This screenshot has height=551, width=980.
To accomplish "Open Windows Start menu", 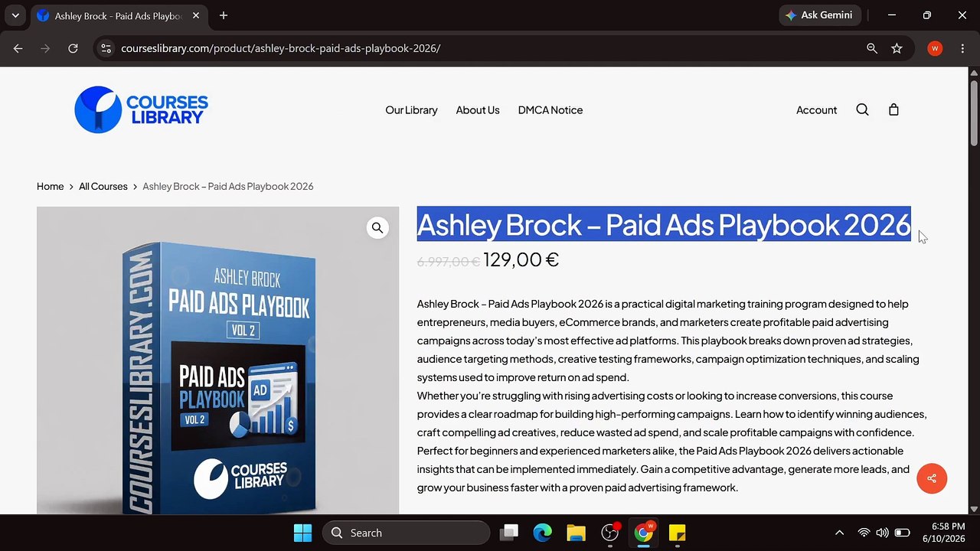I will tap(302, 533).
